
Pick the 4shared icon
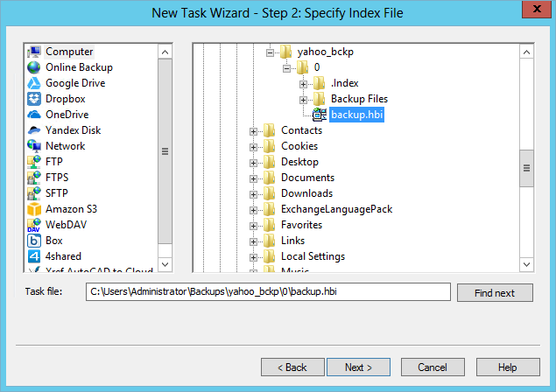34,256
